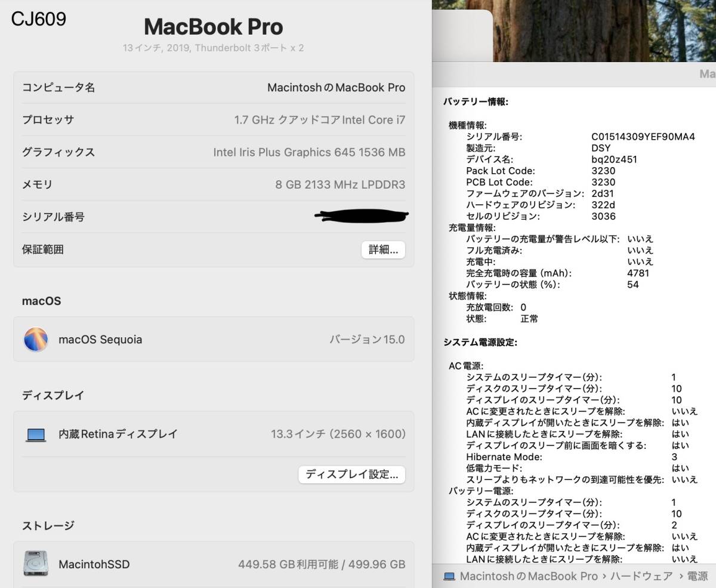Click the バージョン15.0 text
The height and width of the screenshot is (588, 716).
(367, 339)
